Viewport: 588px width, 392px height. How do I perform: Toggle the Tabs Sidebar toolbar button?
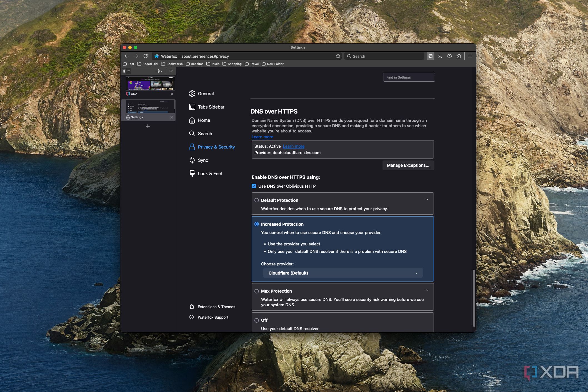pos(430,56)
